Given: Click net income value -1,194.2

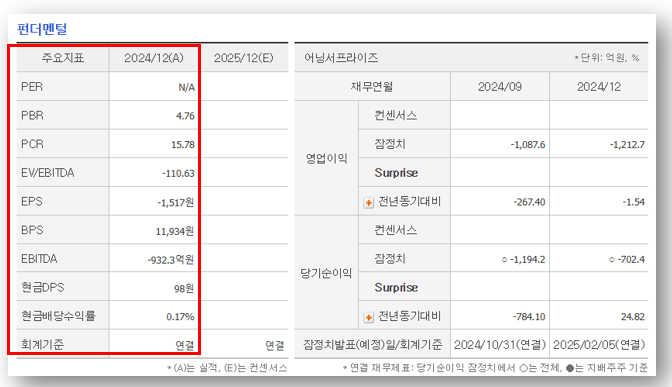Looking at the screenshot, I should point(527,260).
